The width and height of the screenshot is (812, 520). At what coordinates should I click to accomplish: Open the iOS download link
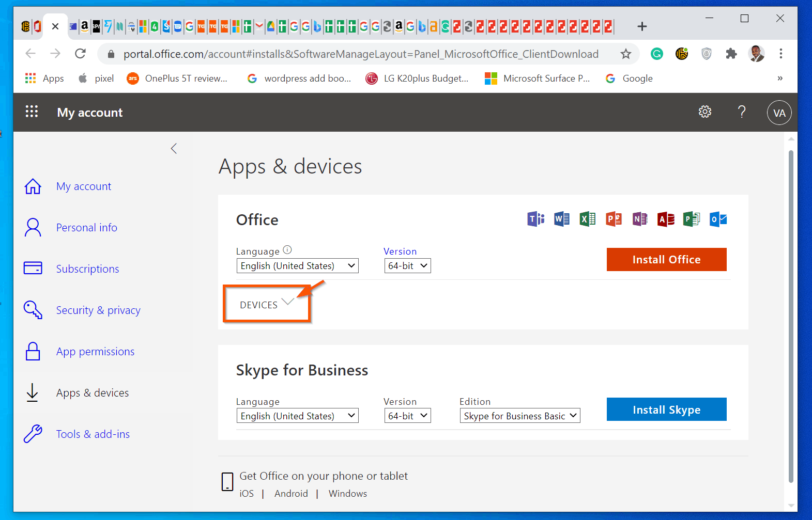pyautogui.click(x=247, y=494)
